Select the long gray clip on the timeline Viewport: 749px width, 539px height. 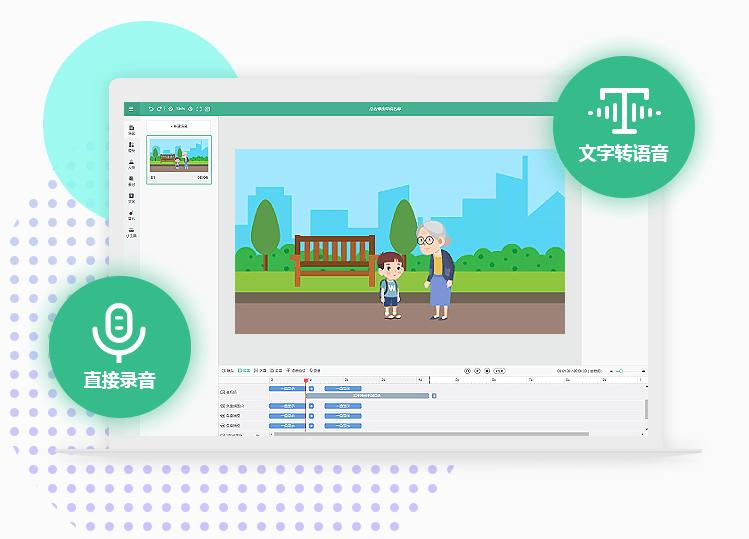point(367,396)
